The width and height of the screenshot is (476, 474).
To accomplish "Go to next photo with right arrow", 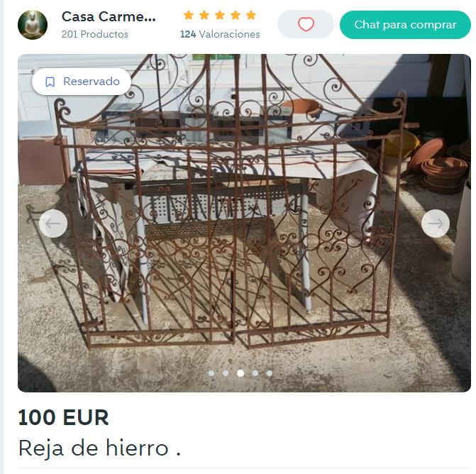I will 436,224.
